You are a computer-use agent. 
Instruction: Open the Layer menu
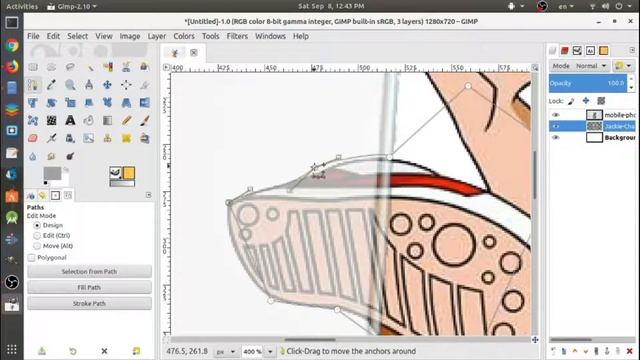point(157,36)
